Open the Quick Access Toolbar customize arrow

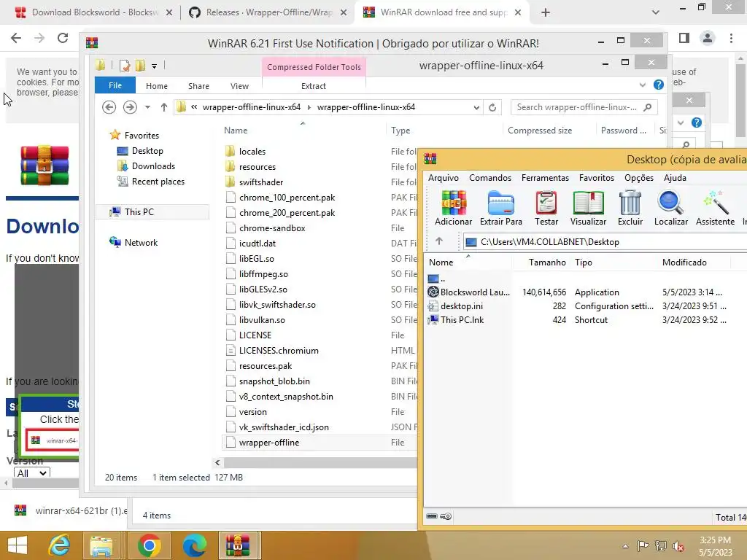click(x=155, y=66)
